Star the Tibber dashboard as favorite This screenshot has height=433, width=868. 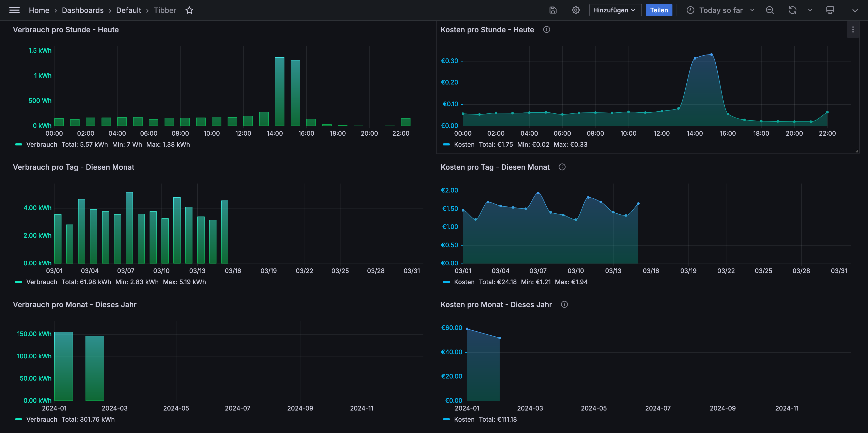coord(189,10)
